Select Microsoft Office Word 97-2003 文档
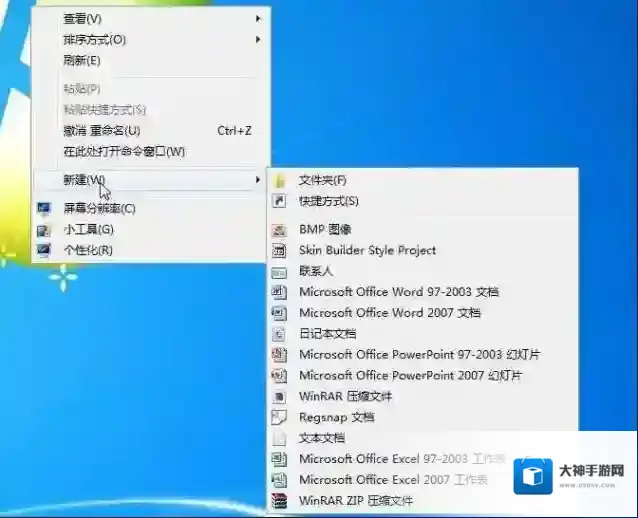Image resolution: width=638 pixels, height=518 pixels. click(x=422, y=292)
